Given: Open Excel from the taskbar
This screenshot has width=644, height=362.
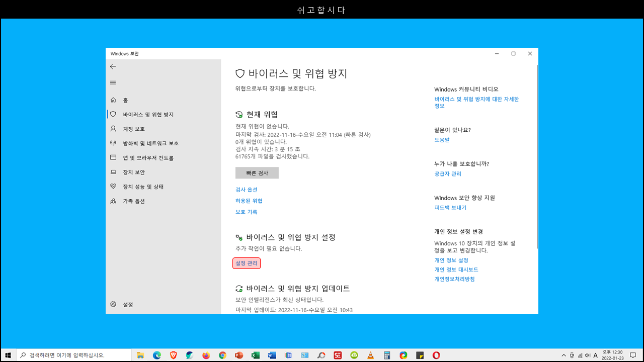Looking at the screenshot, I should 256,355.
